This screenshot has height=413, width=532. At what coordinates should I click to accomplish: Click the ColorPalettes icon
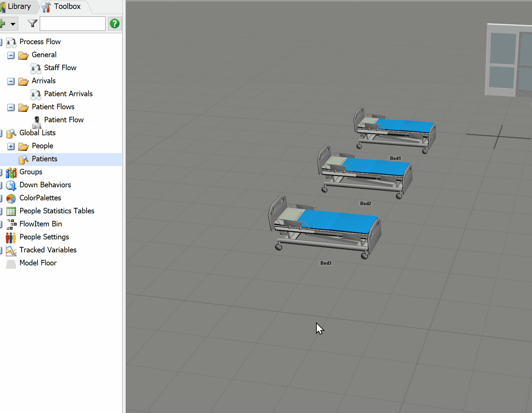point(11,199)
